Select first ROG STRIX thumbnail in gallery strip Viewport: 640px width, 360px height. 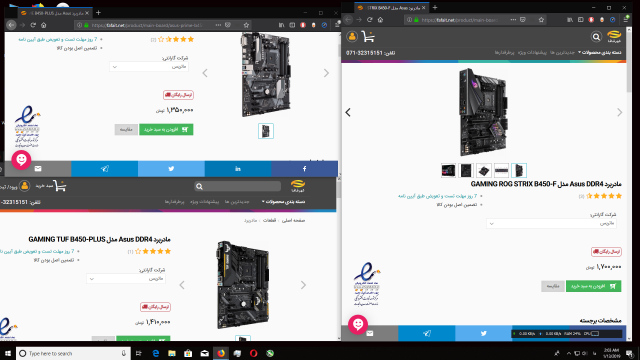click(448, 170)
